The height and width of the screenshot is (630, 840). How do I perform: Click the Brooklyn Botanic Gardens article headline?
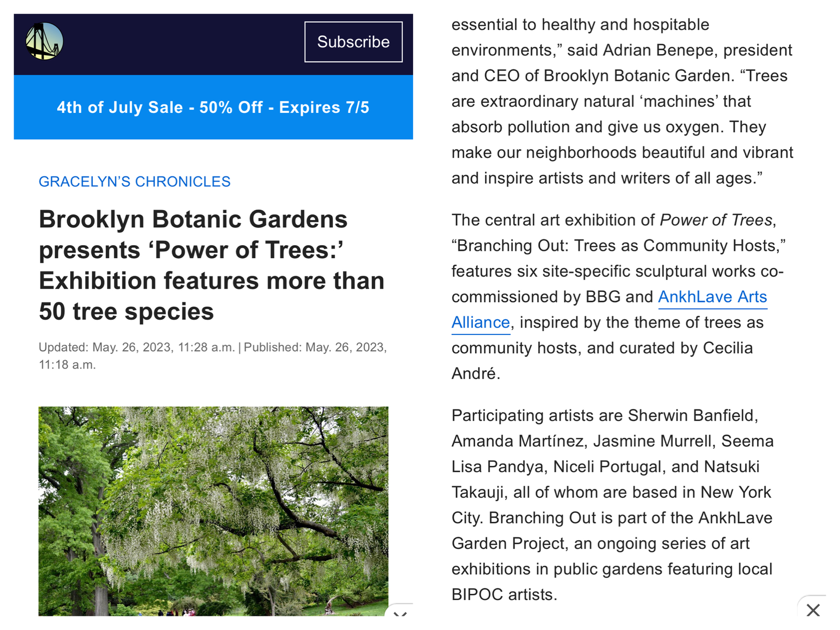[212, 265]
